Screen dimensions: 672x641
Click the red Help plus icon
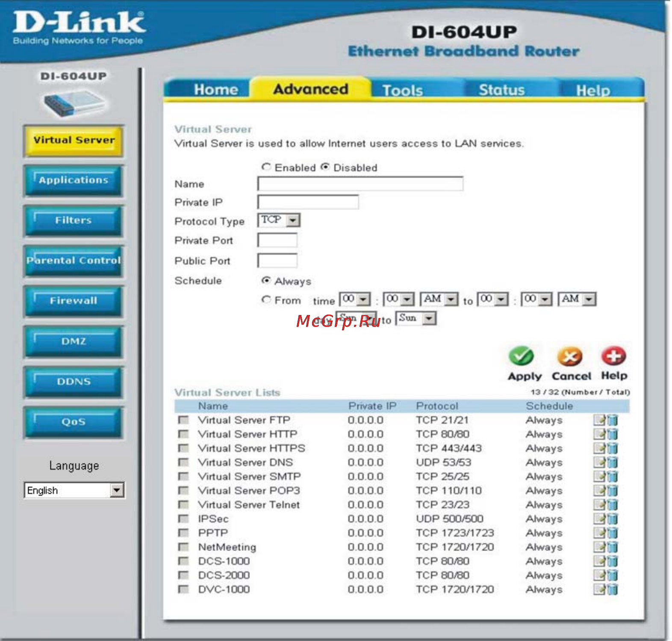pyautogui.click(x=614, y=356)
